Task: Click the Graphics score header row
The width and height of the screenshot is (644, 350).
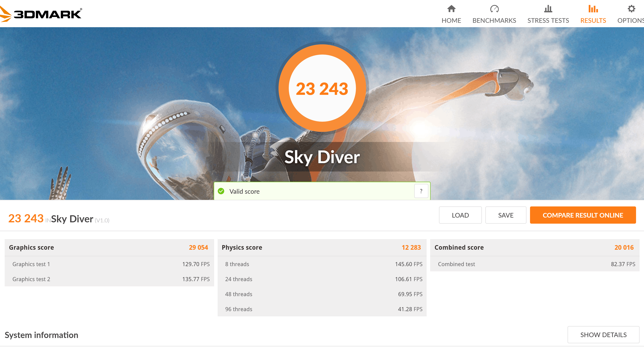Action: pos(109,248)
